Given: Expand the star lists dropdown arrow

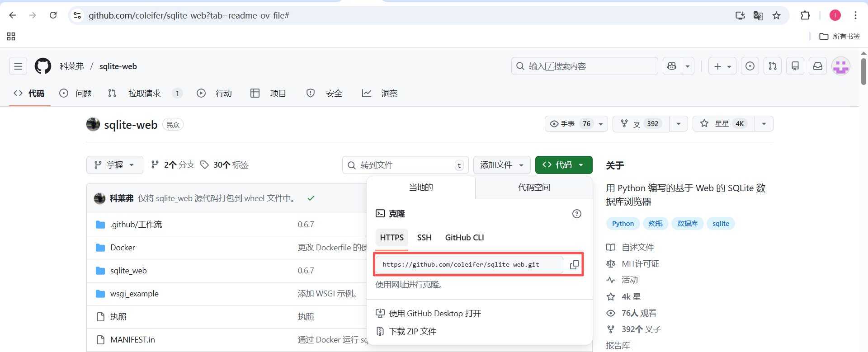Looking at the screenshot, I should tap(764, 124).
